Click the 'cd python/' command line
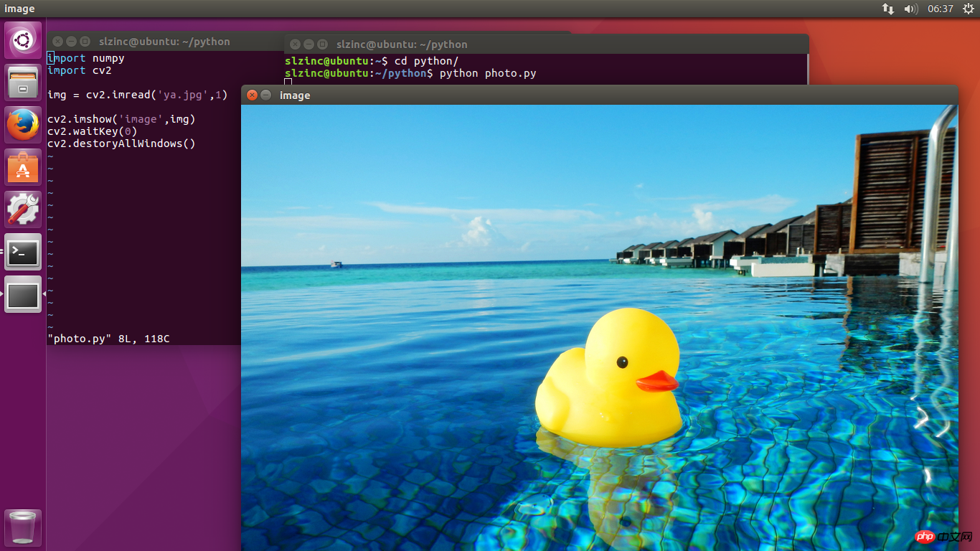This screenshot has width=980, height=551. [x=372, y=61]
